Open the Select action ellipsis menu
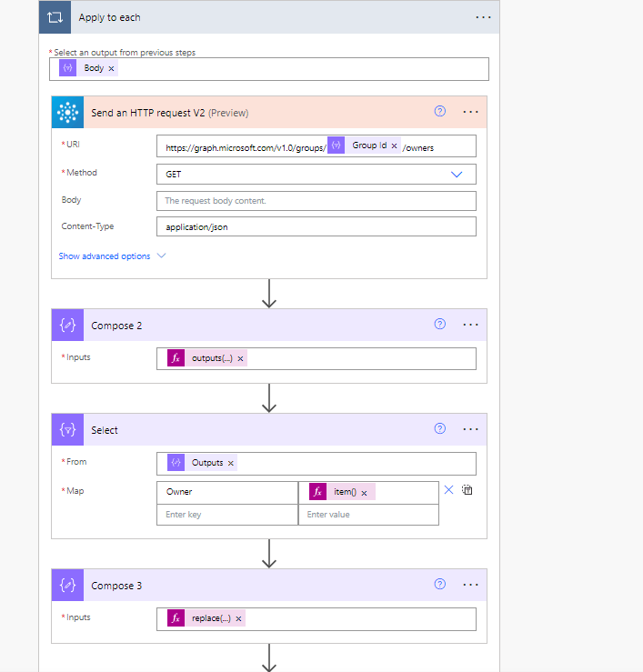Image resolution: width=643 pixels, height=672 pixels. [470, 429]
